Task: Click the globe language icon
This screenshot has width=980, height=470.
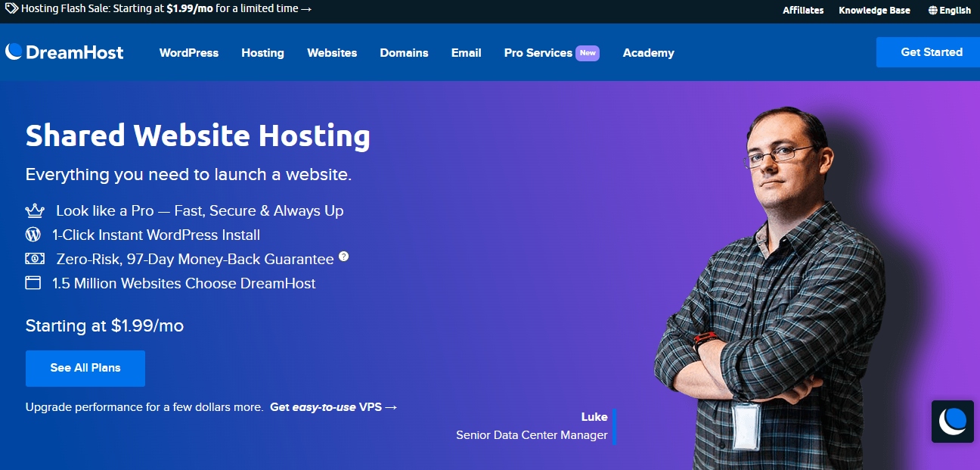Action: click(932, 11)
